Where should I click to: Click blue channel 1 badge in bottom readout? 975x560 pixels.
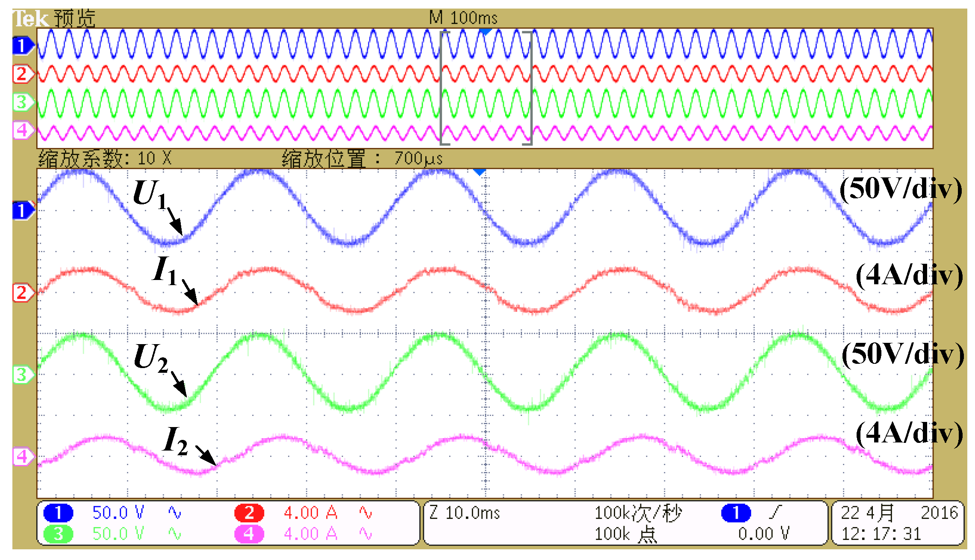pyautogui.click(x=59, y=513)
